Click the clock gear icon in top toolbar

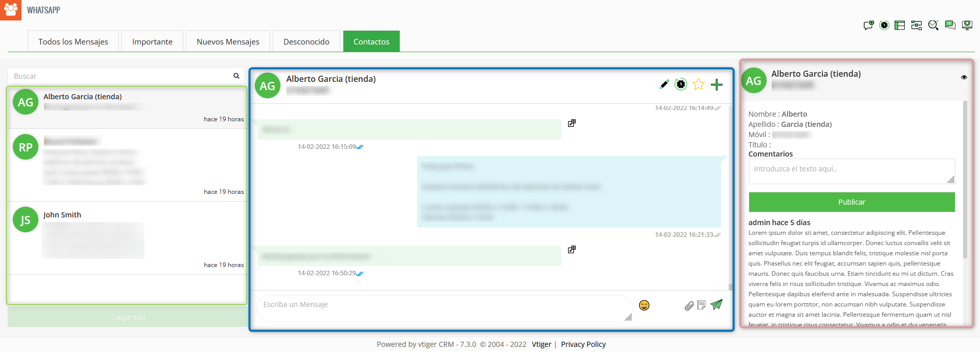(884, 26)
